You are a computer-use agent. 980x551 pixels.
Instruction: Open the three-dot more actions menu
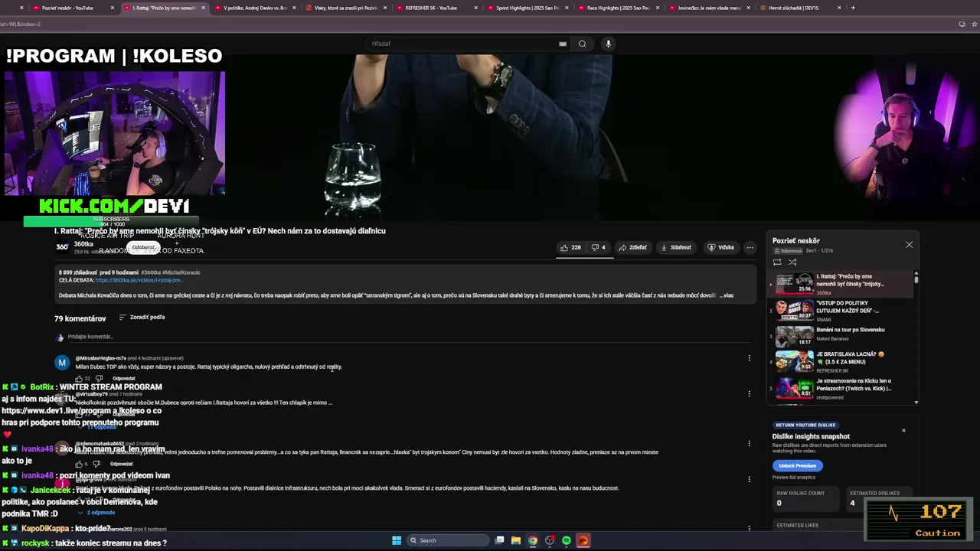[x=750, y=247]
